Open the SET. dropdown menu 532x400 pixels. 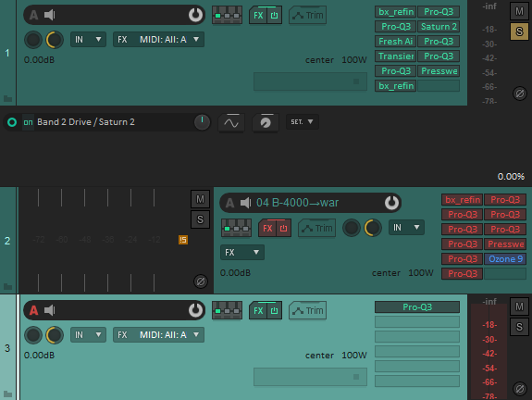302,122
